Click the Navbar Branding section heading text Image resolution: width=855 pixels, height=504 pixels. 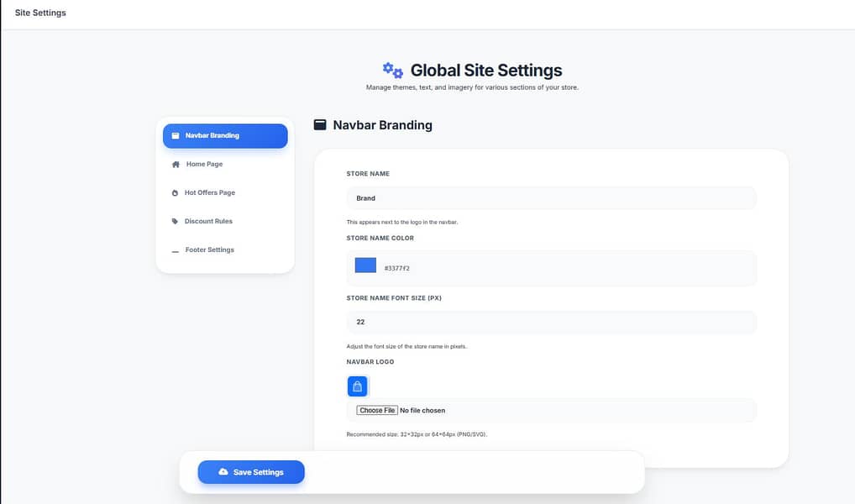tap(383, 125)
